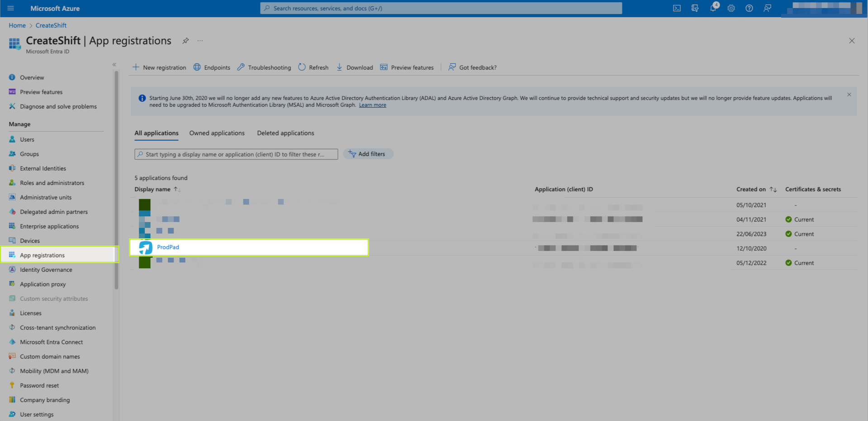This screenshot has height=421, width=868.
Task: Close the App registrations blade
Action: click(852, 41)
